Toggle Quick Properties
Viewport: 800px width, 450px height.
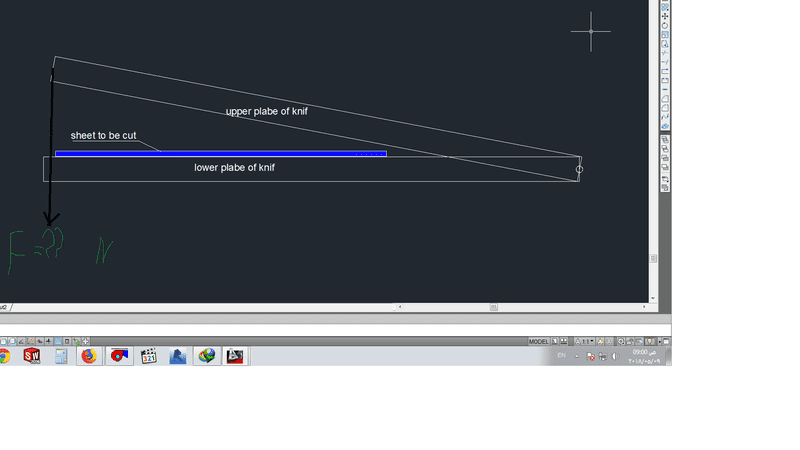tap(67, 341)
